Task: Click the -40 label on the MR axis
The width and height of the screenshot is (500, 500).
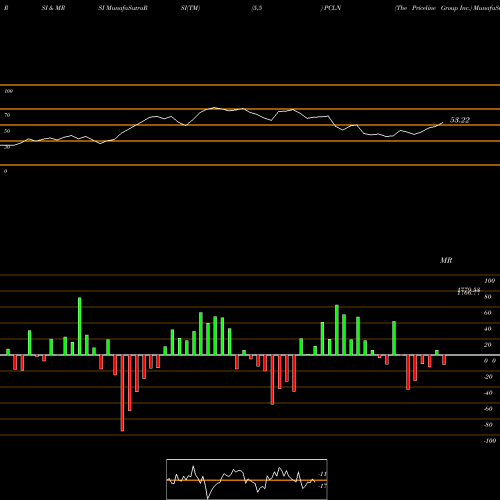Action: click(488, 393)
